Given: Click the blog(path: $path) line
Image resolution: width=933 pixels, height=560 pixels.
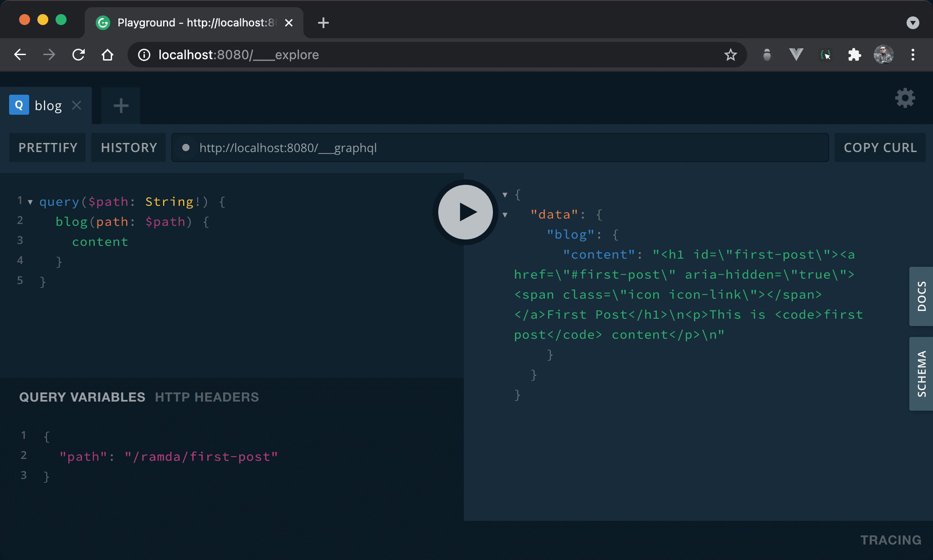Looking at the screenshot, I should coord(132,222).
